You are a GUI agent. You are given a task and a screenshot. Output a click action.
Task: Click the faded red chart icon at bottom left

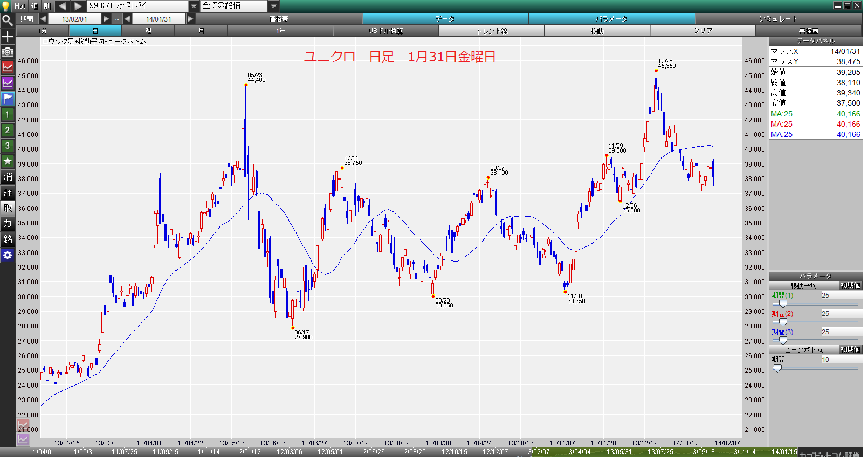coord(23,425)
